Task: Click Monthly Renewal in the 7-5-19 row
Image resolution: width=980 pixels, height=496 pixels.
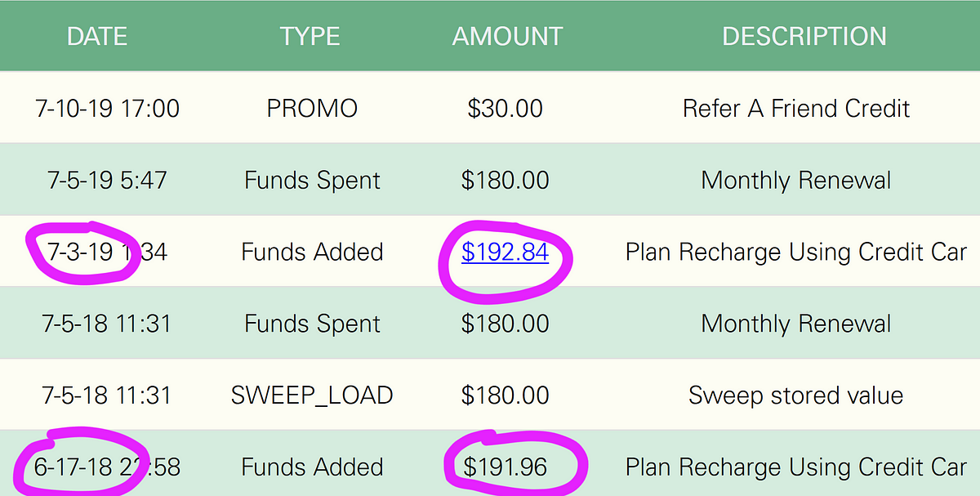Action: (x=796, y=180)
